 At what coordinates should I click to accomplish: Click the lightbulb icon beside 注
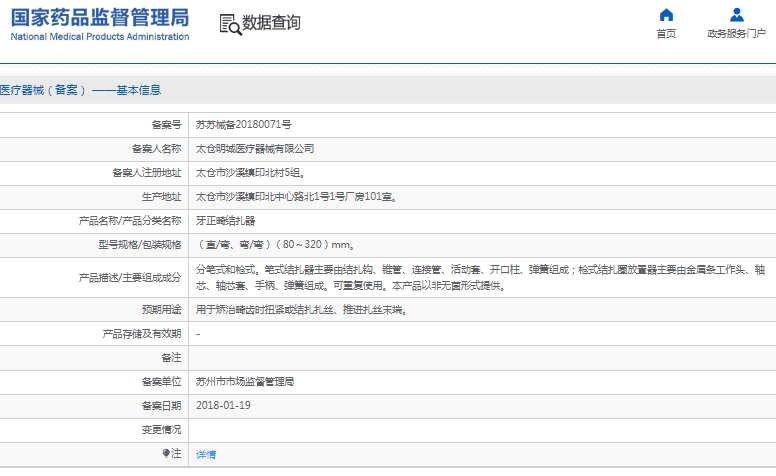click(166, 453)
